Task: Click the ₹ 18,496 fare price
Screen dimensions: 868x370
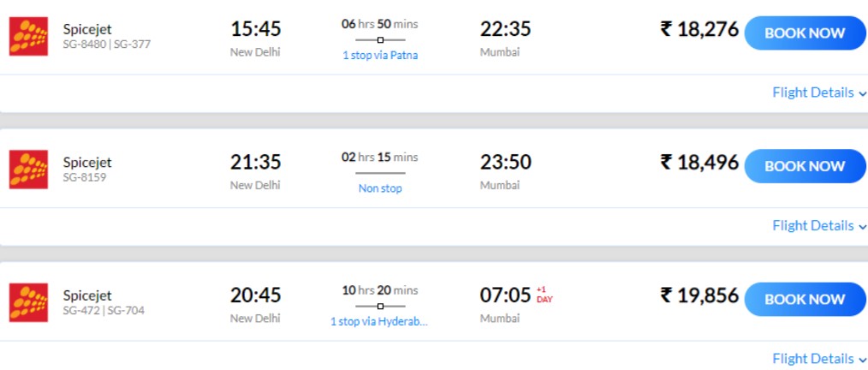Action: [x=699, y=163]
